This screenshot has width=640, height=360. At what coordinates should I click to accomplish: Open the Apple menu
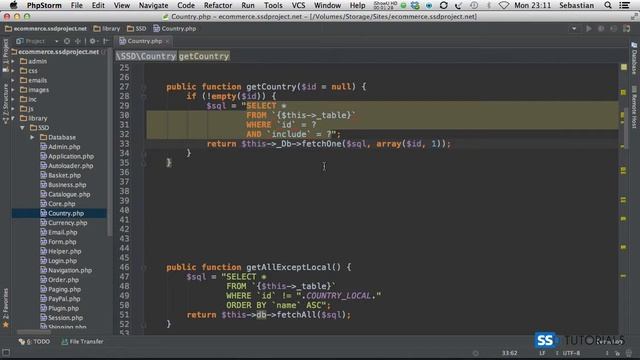click(13, 5)
